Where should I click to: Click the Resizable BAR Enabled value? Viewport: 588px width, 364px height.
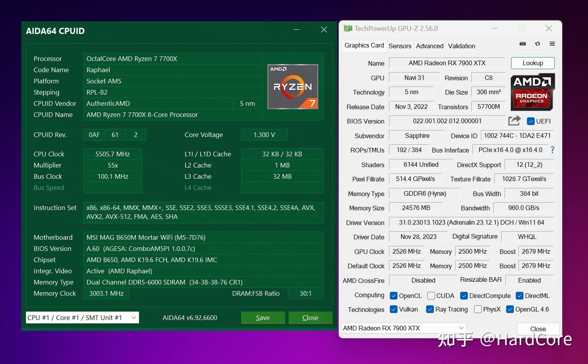(x=529, y=280)
